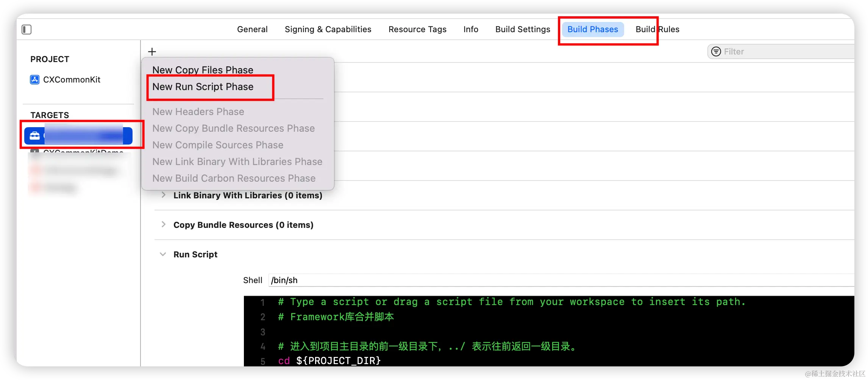Image resolution: width=868 pixels, height=380 pixels.
Task: Click the Copy Bundle Resources (0 items) title
Action: click(x=243, y=225)
